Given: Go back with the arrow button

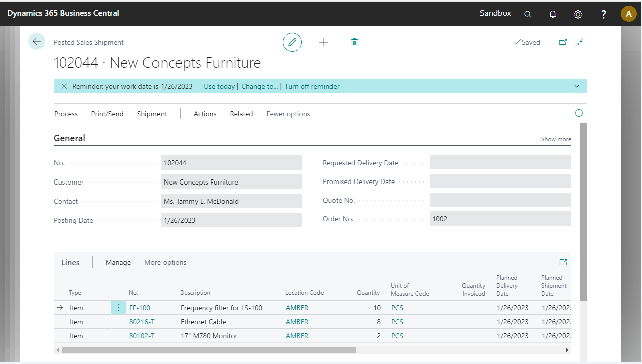Looking at the screenshot, I should [37, 41].
